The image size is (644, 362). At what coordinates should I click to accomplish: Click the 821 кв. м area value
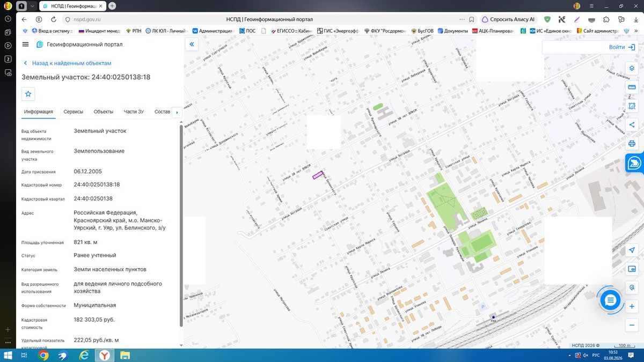(85, 242)
